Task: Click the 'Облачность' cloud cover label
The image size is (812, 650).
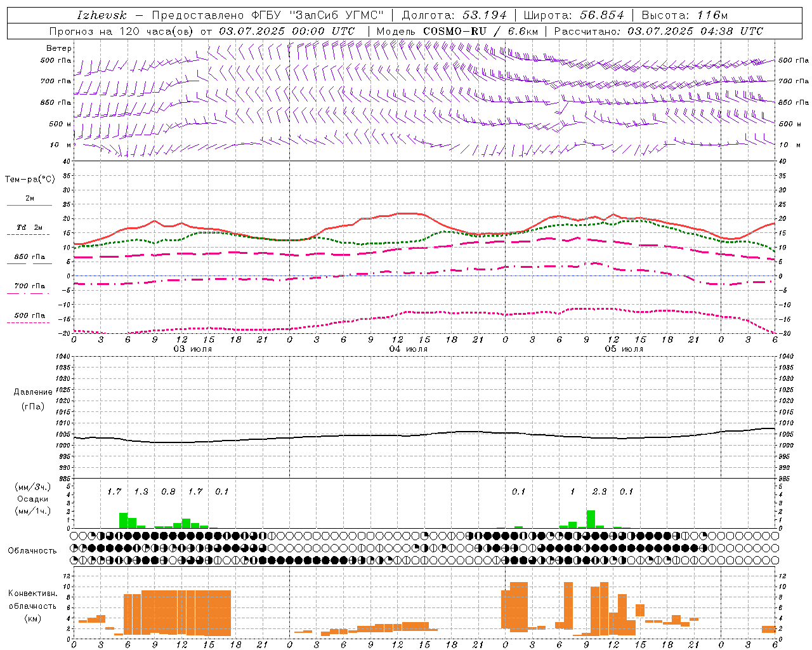Action: pyautogui.click(x=32, y=551)
